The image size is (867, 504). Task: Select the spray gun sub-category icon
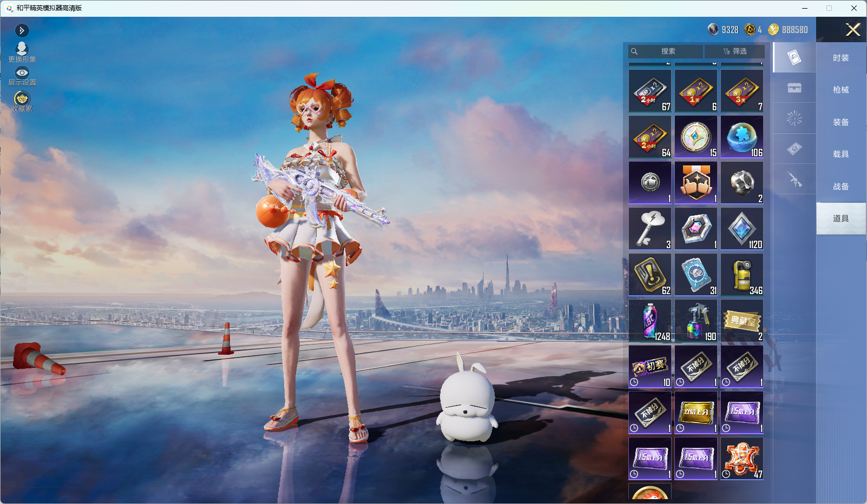tap(794, 179)
